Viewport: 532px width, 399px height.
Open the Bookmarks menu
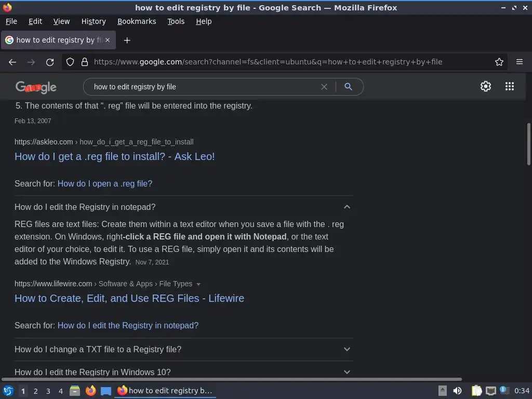[137, 21]
